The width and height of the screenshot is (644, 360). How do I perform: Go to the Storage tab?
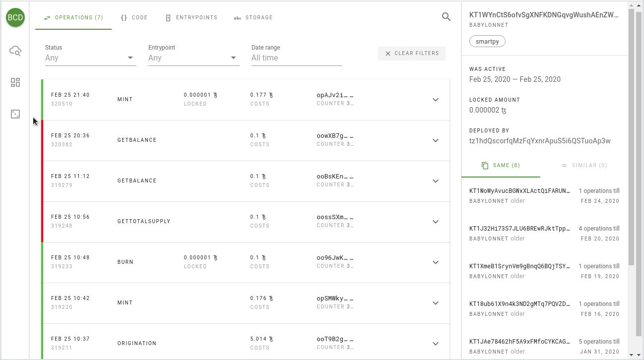tap(253, 18)
